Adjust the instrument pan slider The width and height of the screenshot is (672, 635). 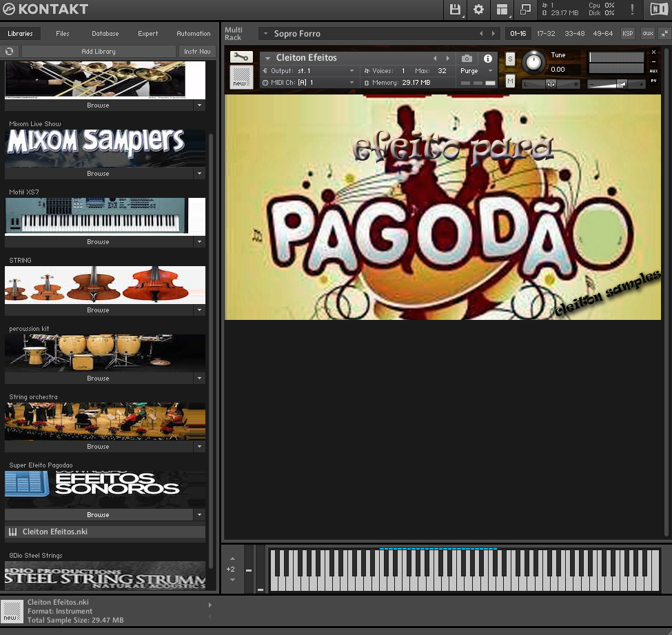point(551,84)
